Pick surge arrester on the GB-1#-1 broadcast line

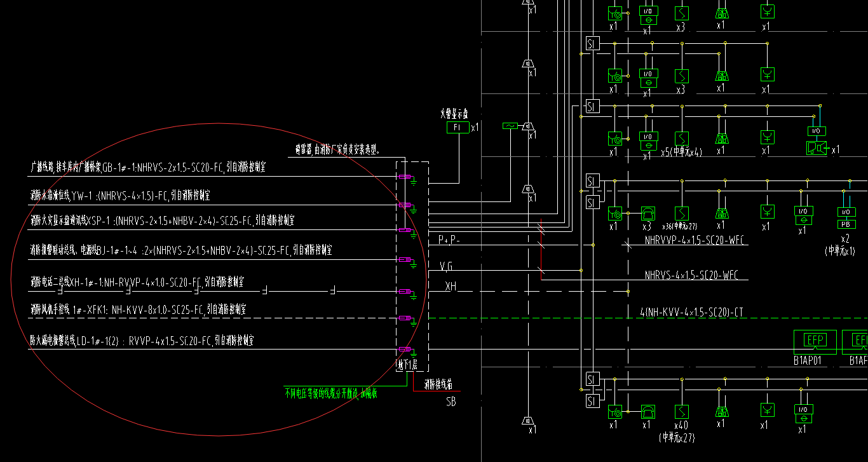point(405,178)
